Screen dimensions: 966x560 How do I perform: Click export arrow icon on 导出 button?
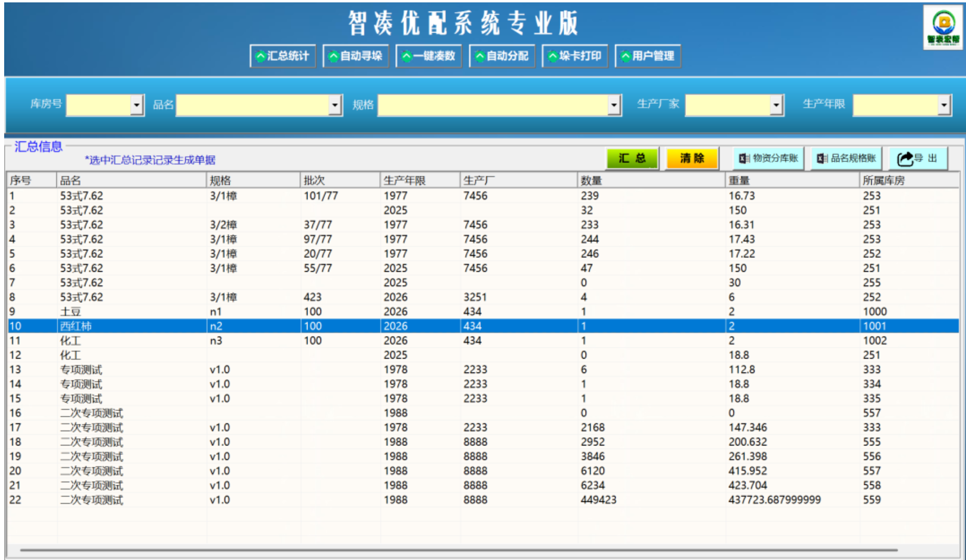click(905, 158)
